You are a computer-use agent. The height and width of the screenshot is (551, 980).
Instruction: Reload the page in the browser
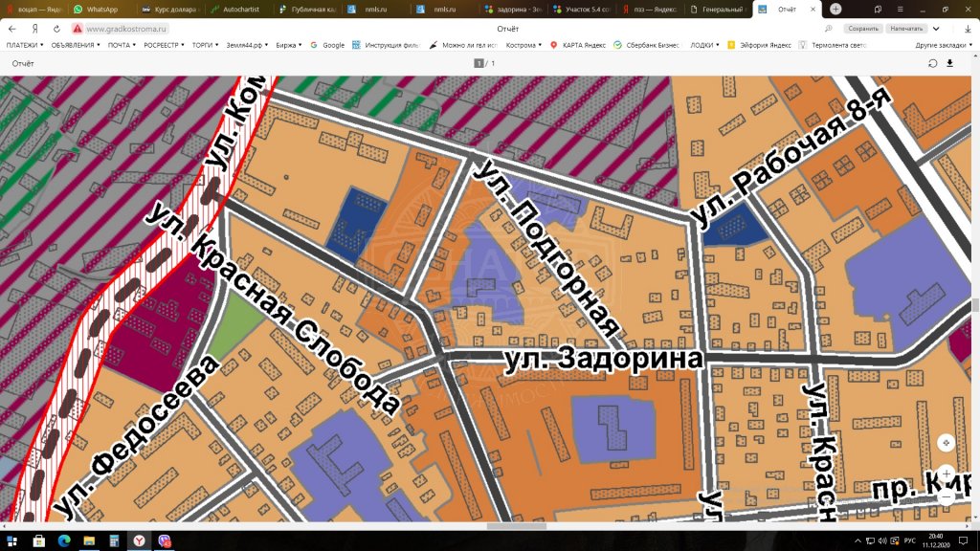tap(56, 29)
